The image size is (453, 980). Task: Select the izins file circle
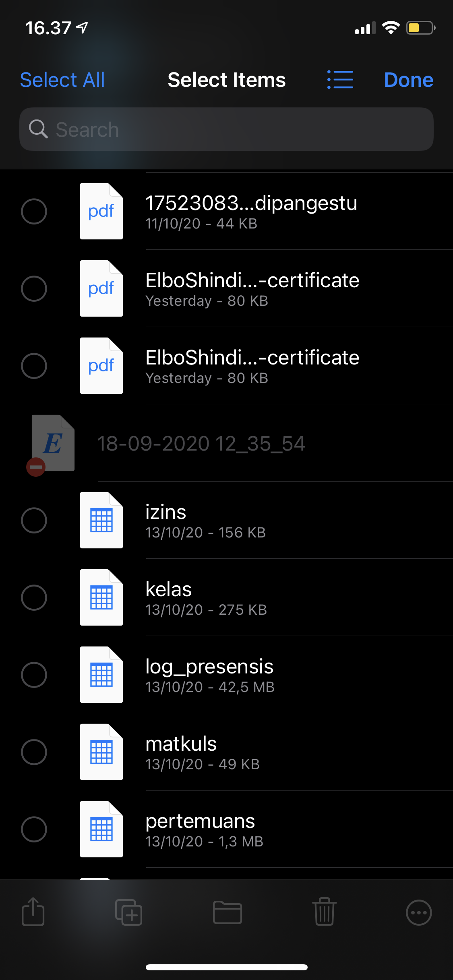point(34,520)
